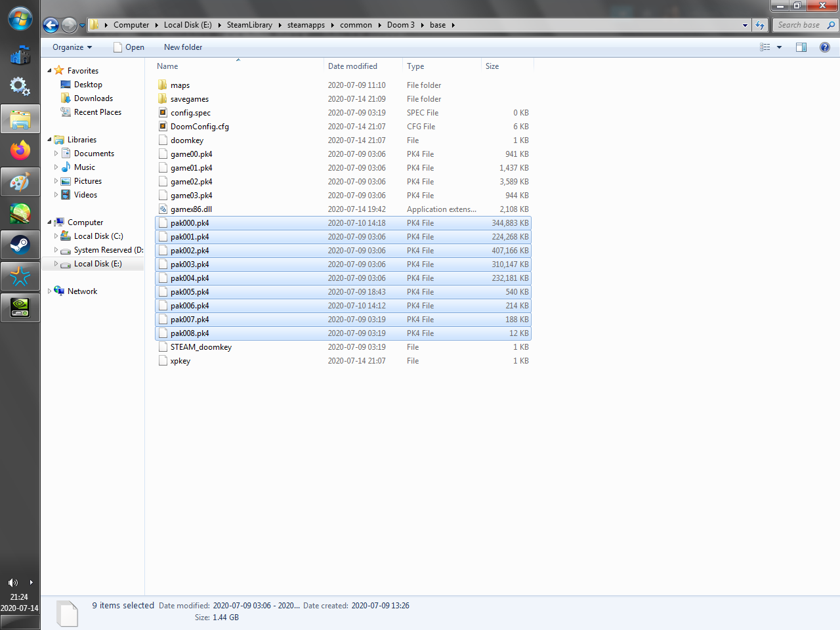840x630 pixels.
Task: Select the maps folder icon
Action: 163,85
